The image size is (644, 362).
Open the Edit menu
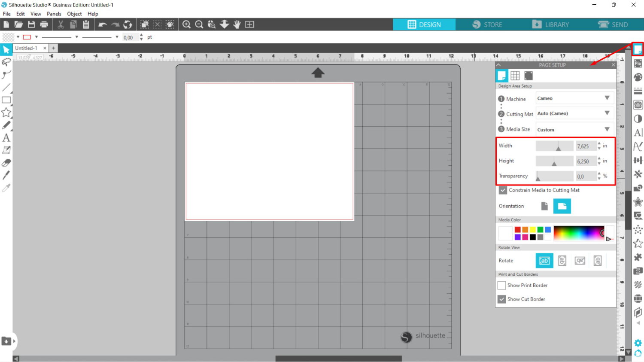point(21,14)
